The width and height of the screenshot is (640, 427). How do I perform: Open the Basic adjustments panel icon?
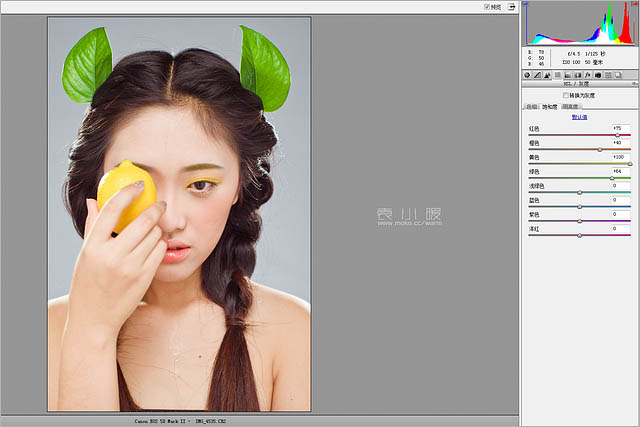(527, 75)
